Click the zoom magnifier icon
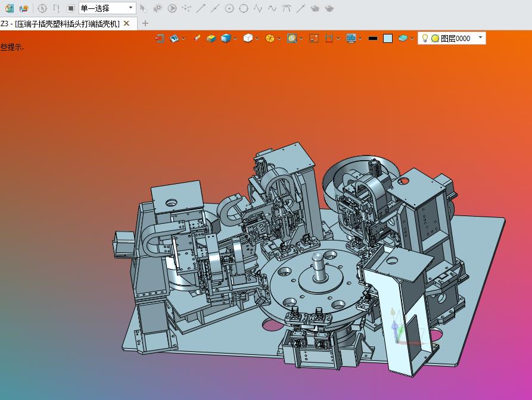This screenshot has width=532, height=400. (292, 38)
